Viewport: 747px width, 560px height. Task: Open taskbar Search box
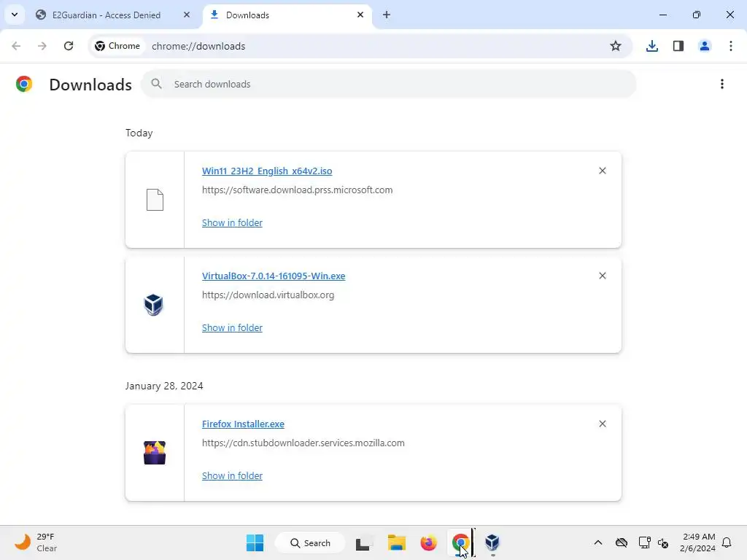click(x=310, y=542)
